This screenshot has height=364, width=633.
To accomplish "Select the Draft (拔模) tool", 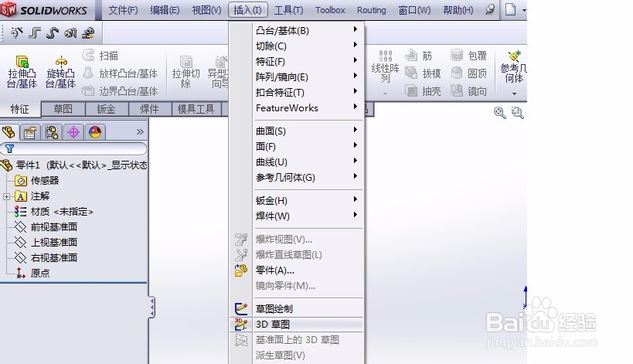I will (423, 73).
